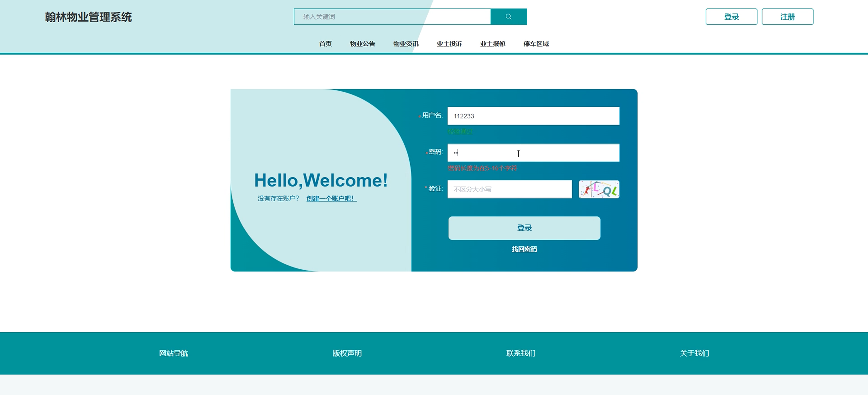Select 业主报修 from the nav bar
868x395 pixels.
click(x=493, y=44)
